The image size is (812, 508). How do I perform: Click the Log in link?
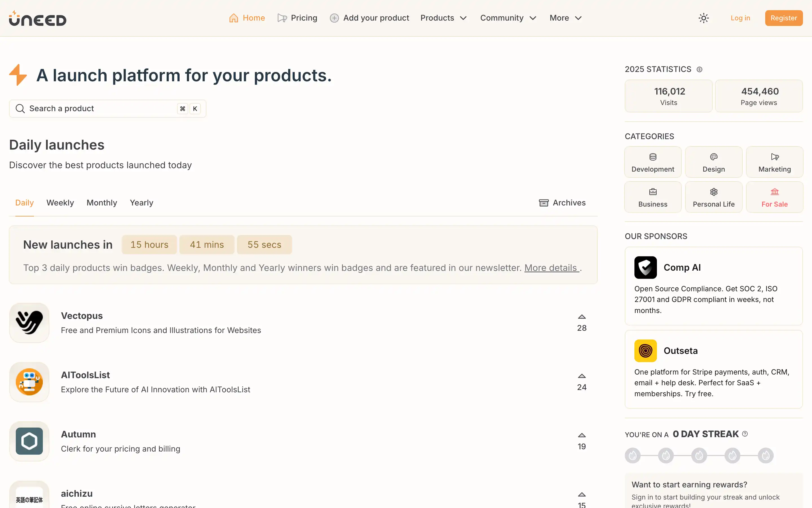(740, 18)
